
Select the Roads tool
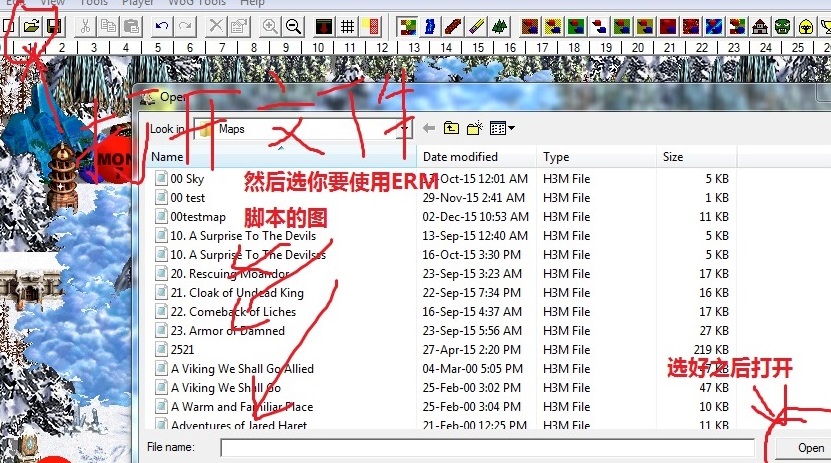[x=453, y=26]
